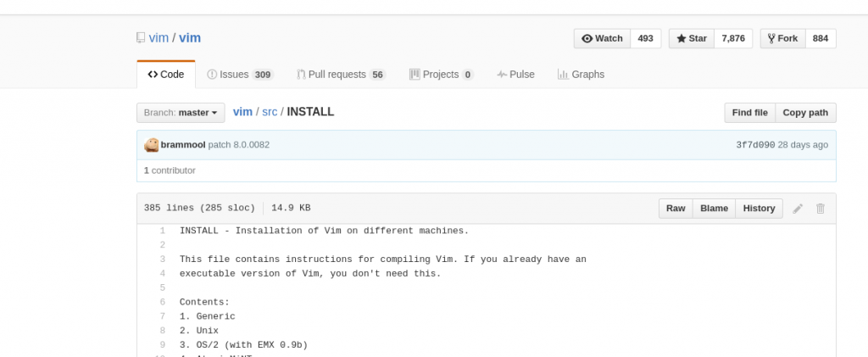Switch to the Issues tab
868x357 pixels.
click(x=240, y=75)
